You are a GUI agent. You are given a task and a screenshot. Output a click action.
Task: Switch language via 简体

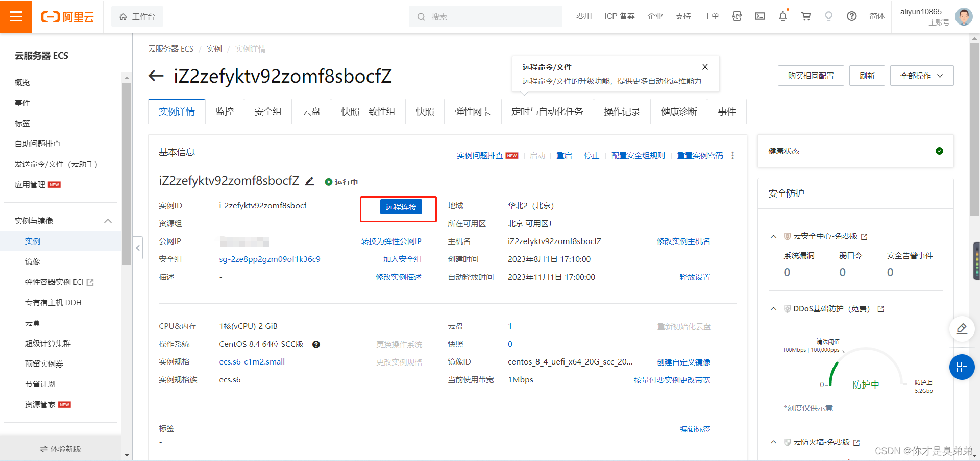click(x=877, y=16)
